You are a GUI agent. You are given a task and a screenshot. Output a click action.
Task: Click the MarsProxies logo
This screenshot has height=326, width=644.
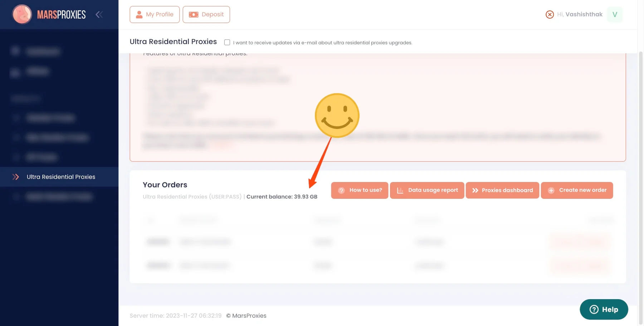coord(49,14)
